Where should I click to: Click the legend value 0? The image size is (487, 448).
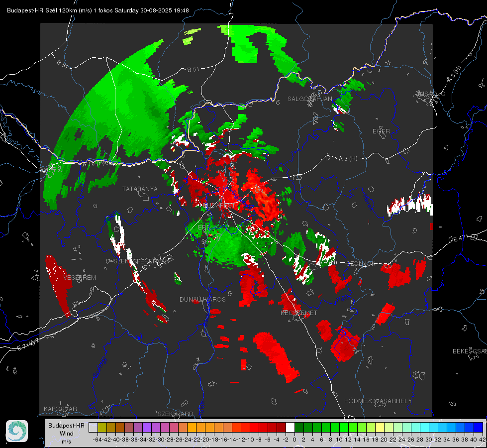(x=294, y=440)
